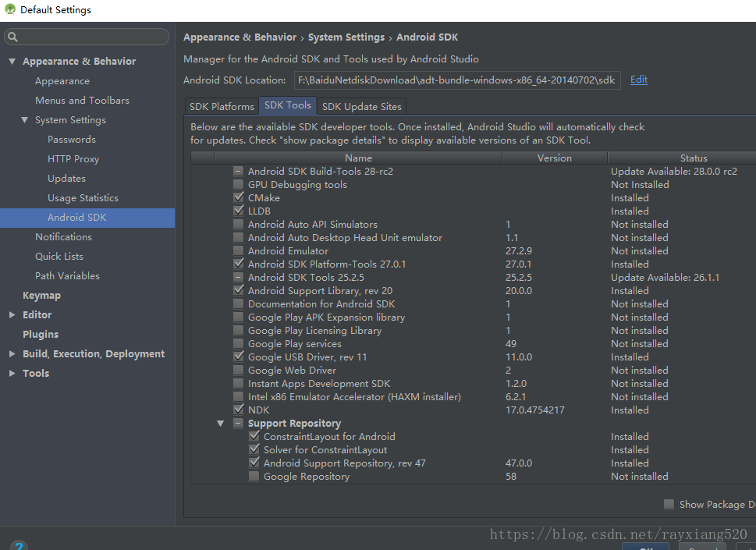Switch to the SDK Platforms tab
The height and width of the screenshot is (550, 756).
pos(222,107)
